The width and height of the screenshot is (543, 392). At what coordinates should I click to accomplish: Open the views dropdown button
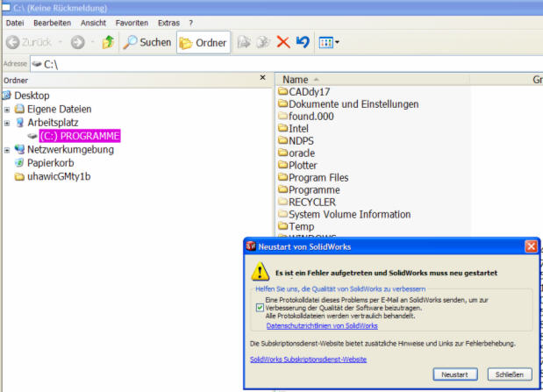click(x=329, y=43)
